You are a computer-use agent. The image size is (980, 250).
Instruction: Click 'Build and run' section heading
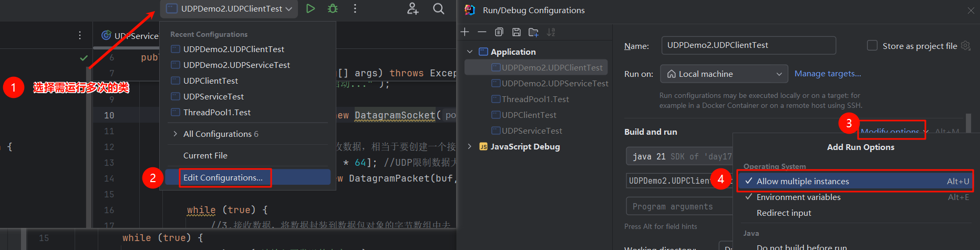[x=651, y=132]
